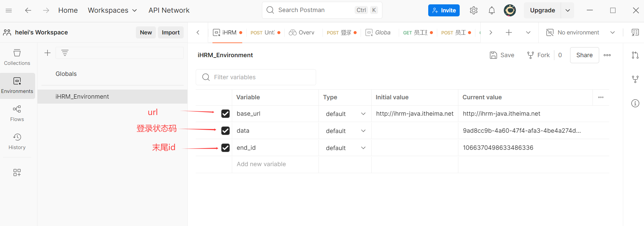
Task: Open Postman settings gear icon
Action: coord(473,10)
